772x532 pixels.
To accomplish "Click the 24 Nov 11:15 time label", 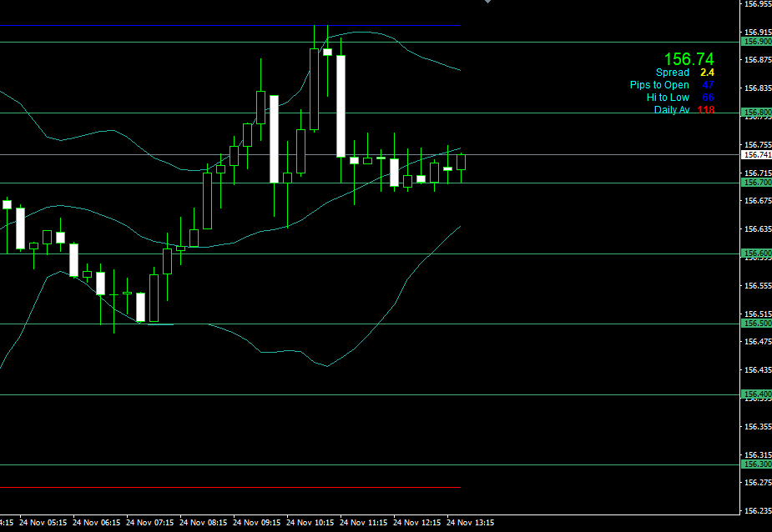I will (366, 523).
